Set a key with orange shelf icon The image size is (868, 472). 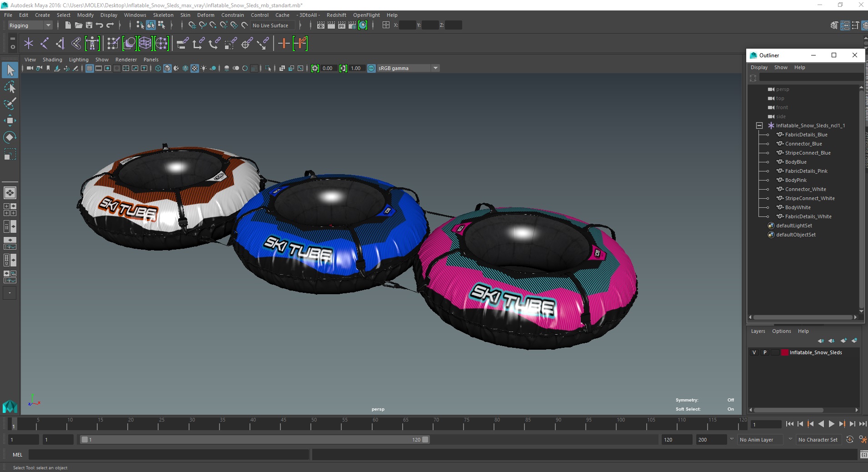284,44
